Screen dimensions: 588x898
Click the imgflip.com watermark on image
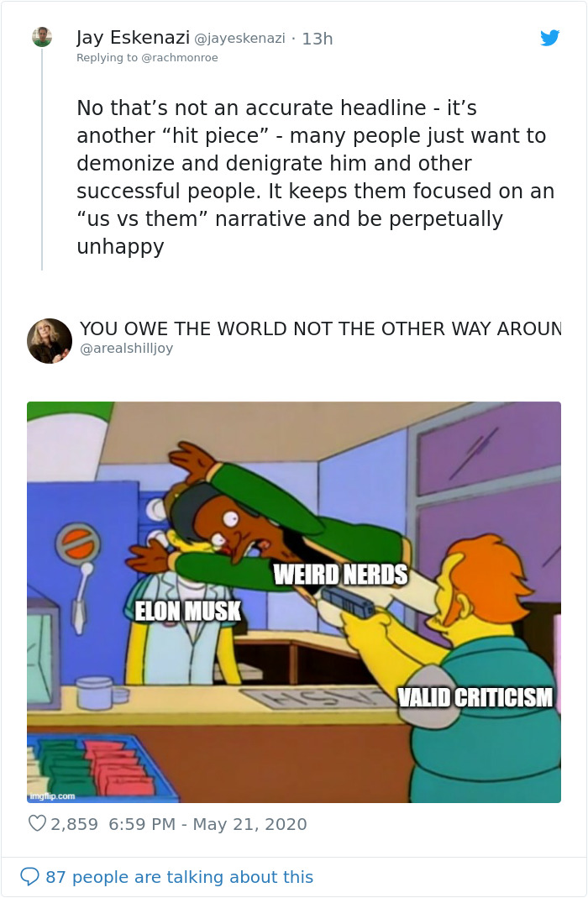tap(52, 796)
